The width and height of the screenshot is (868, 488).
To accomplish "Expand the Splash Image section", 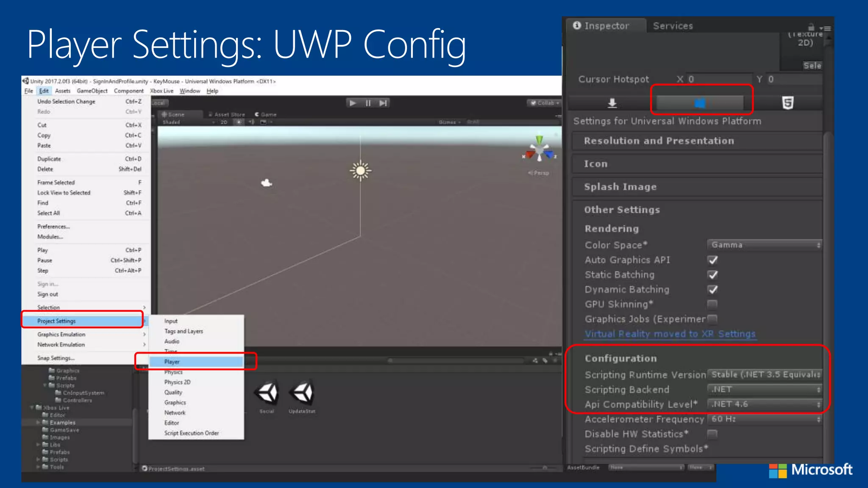I will pos(697,187).
